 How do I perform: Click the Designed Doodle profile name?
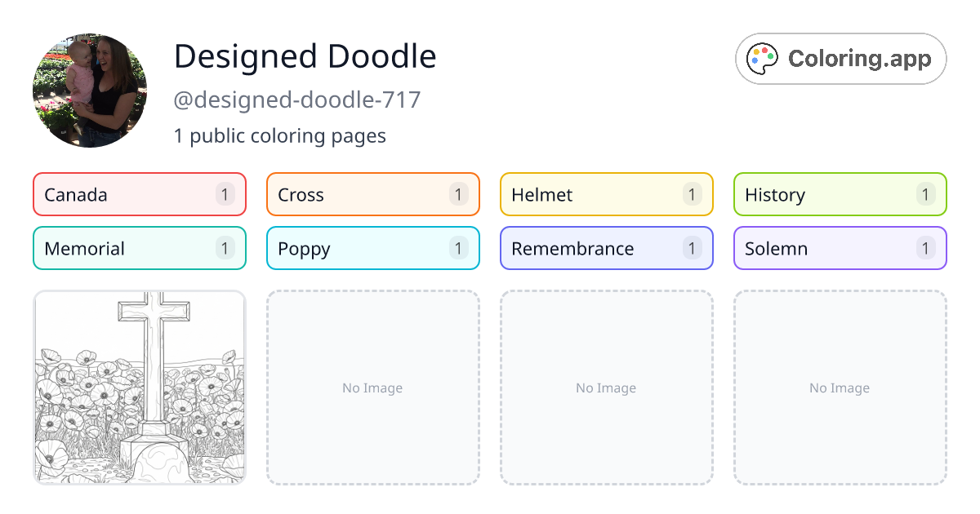point(305,56)
